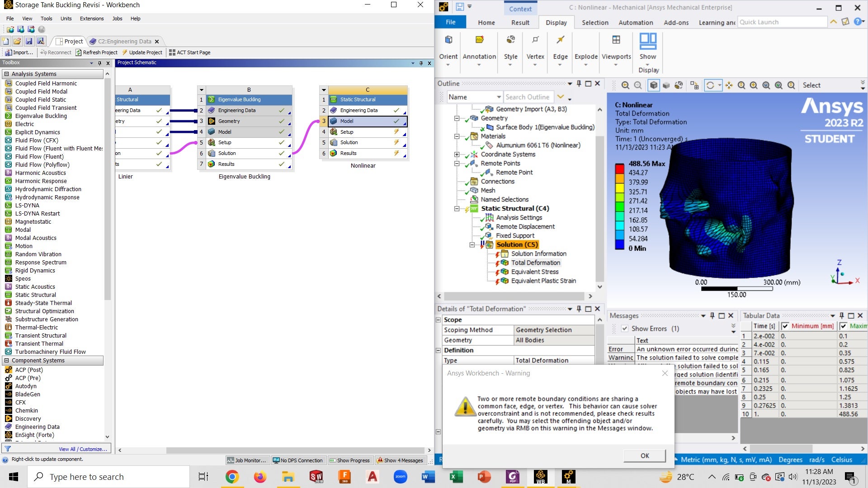Open Excel from the taskbar
The height and width of the screenshot is (488, 868).
tap(456, 477)
